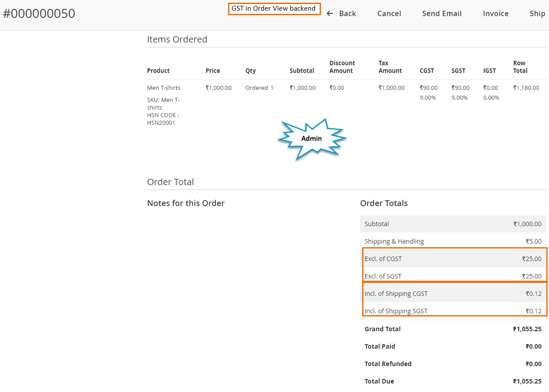549x392 pixels.
Task: Click the Back arrow icon
Action: coord(330,13)
